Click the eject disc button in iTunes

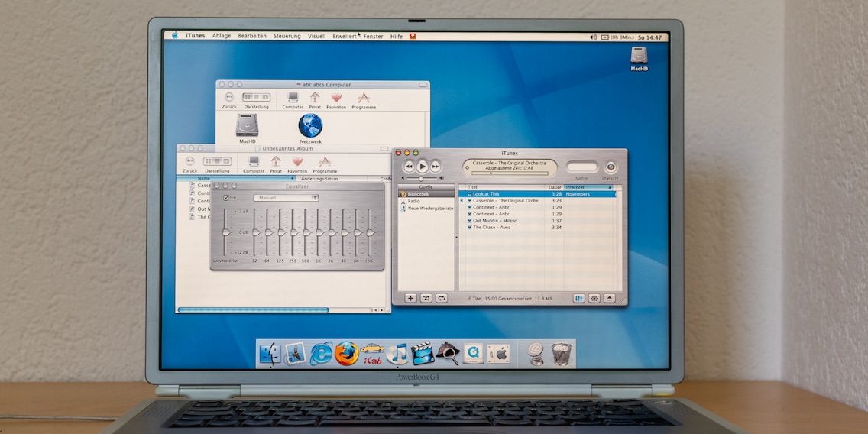[x=610, y=298]
